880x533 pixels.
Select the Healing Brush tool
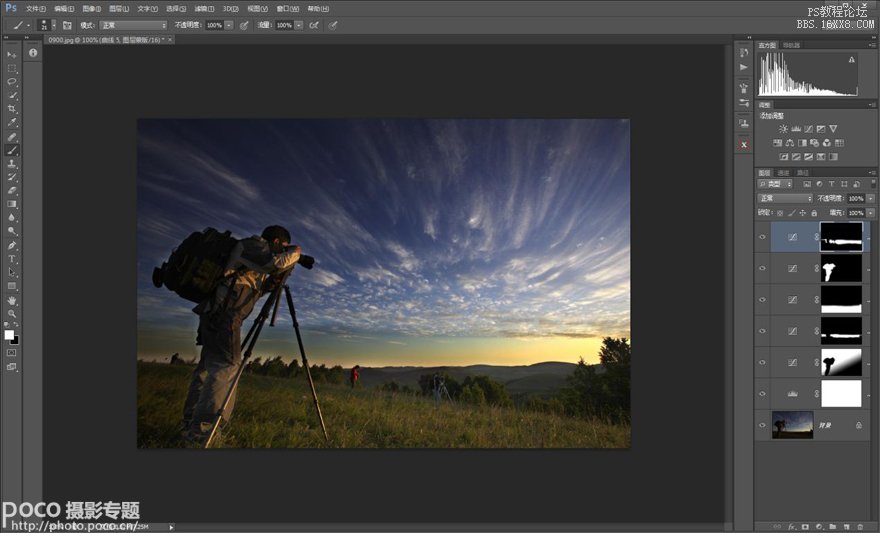[11, 136]
